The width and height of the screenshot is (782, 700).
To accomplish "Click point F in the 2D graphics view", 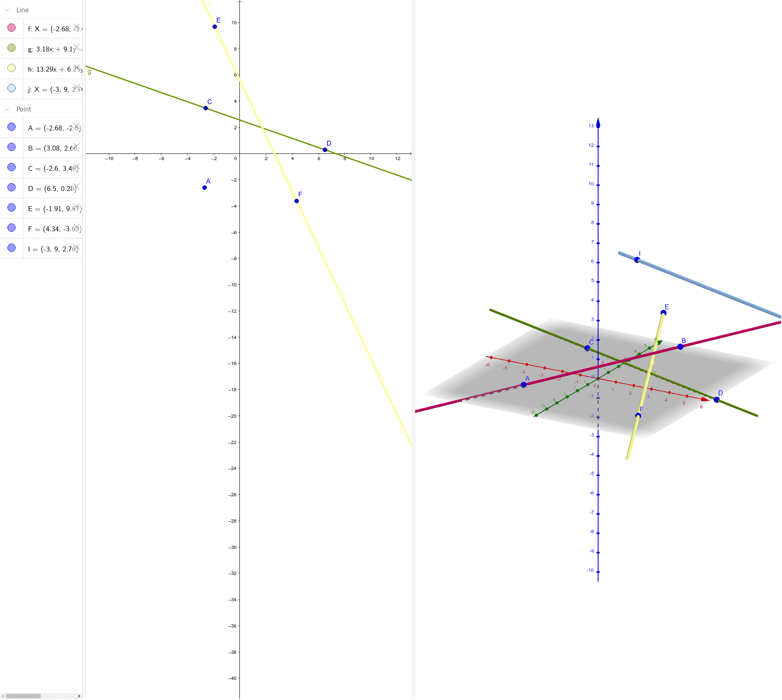I will (297, 201).
